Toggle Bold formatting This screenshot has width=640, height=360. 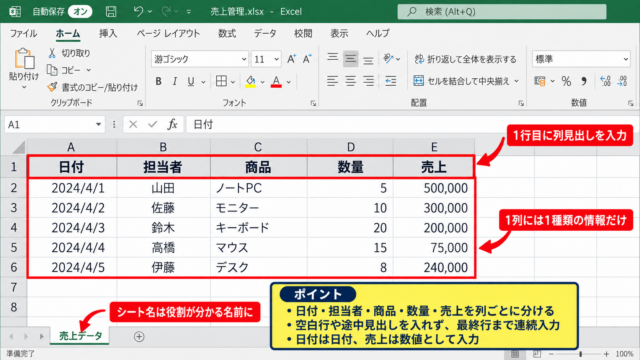(x=158, y=82)
